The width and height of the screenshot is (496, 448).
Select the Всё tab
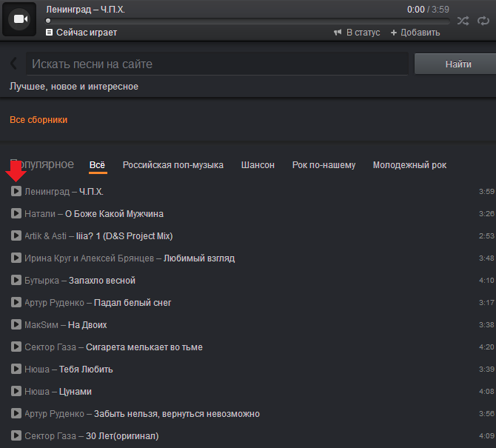point(98,165)
